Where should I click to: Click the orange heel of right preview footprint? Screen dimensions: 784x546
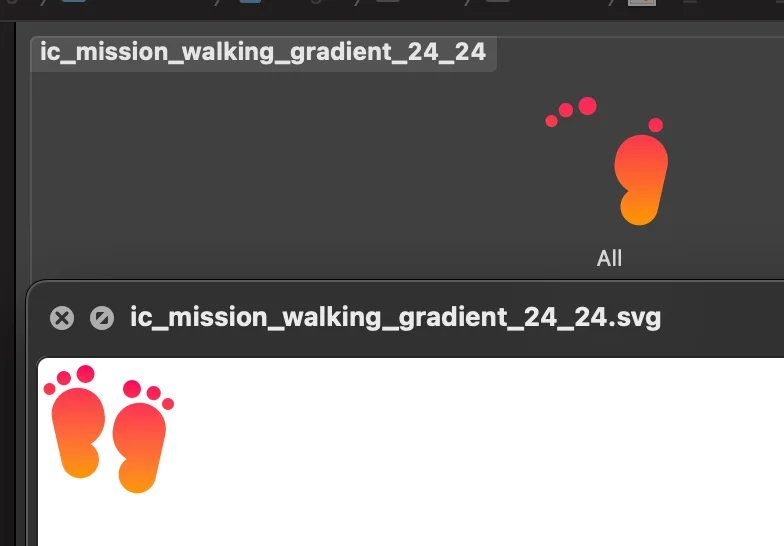(x=136, y=476)
